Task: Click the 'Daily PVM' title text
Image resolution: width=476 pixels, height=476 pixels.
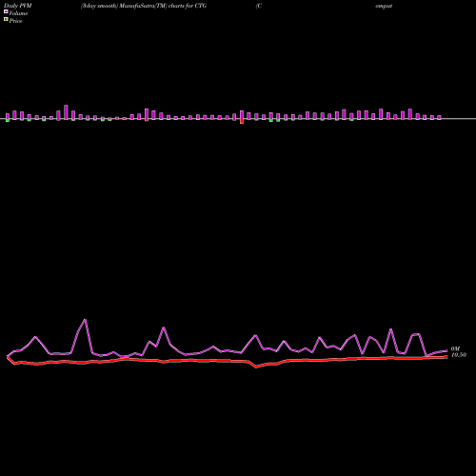Action: 18,6
